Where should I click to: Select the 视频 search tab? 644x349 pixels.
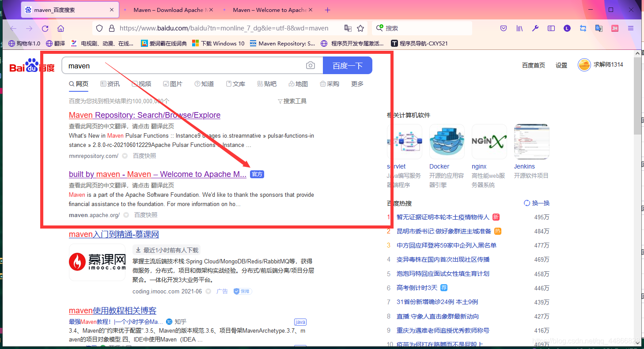141,84
